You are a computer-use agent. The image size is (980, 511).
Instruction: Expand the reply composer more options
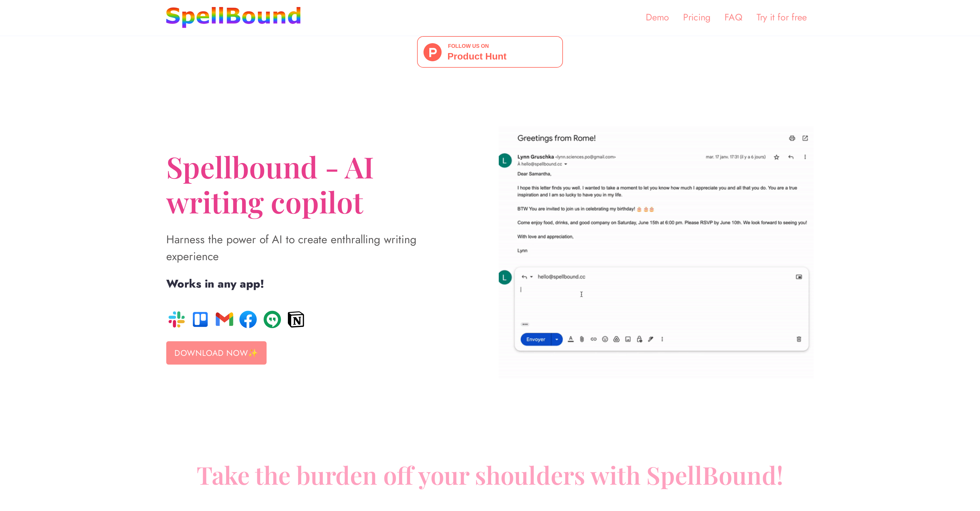click(662, 339)
